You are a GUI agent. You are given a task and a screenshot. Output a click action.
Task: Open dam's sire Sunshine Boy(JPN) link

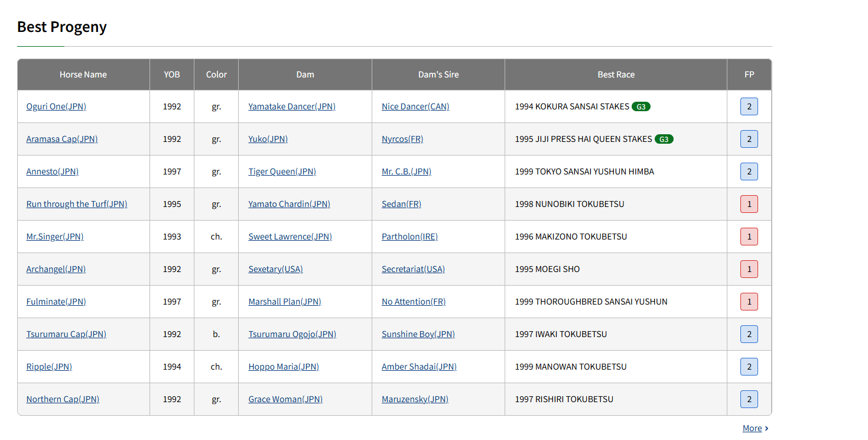coord(418,334)
